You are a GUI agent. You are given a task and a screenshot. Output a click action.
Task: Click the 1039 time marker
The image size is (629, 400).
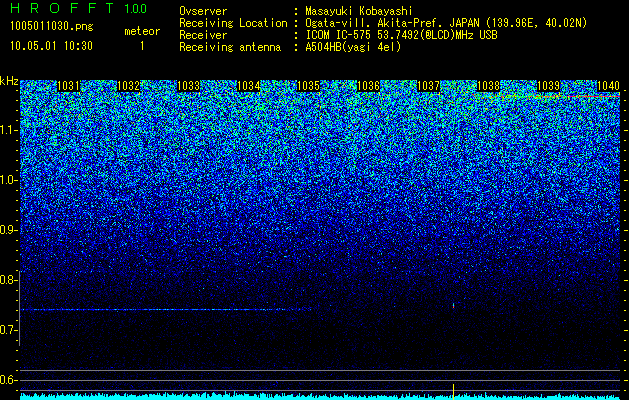click(549, 86)
